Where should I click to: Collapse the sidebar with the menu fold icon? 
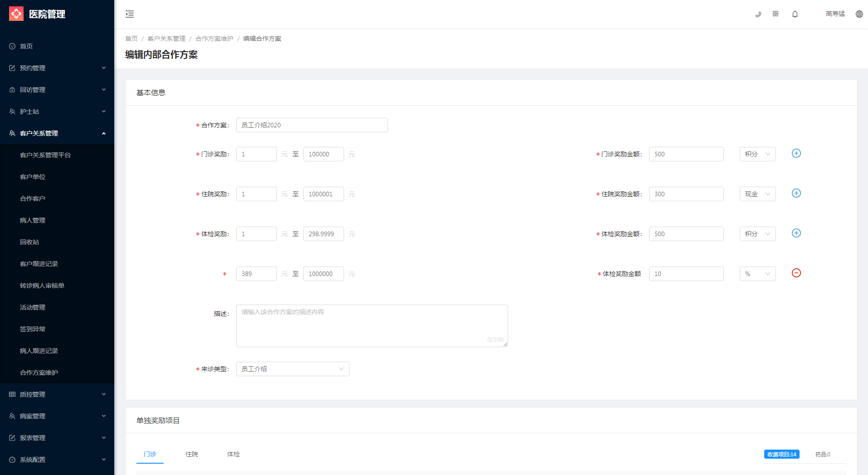coord(130,14)
